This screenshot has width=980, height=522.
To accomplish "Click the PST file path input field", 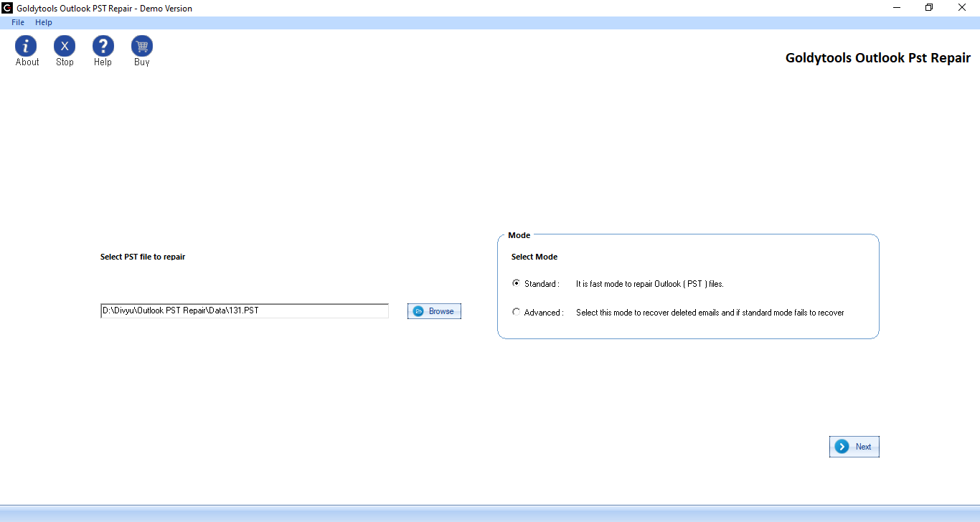I will click(x=245, y=311).
